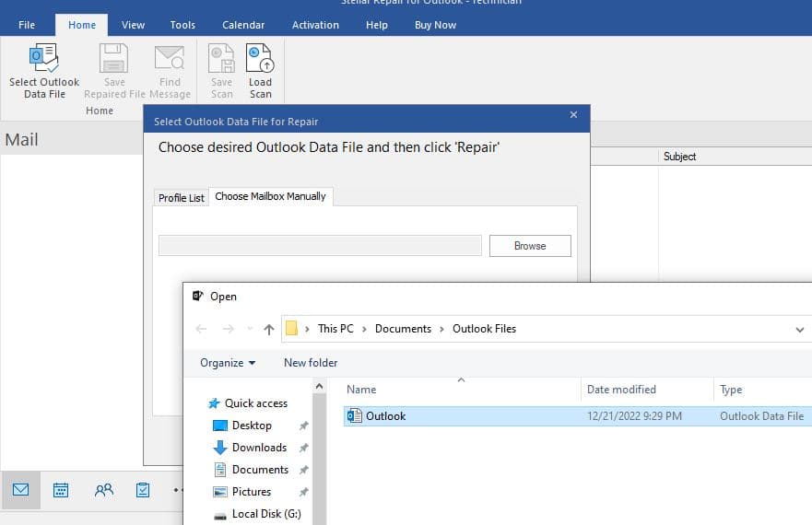This screenshot has width=812, height=525.
Task: Click Outlook Files in the breadcrumb
Action: 484,329
